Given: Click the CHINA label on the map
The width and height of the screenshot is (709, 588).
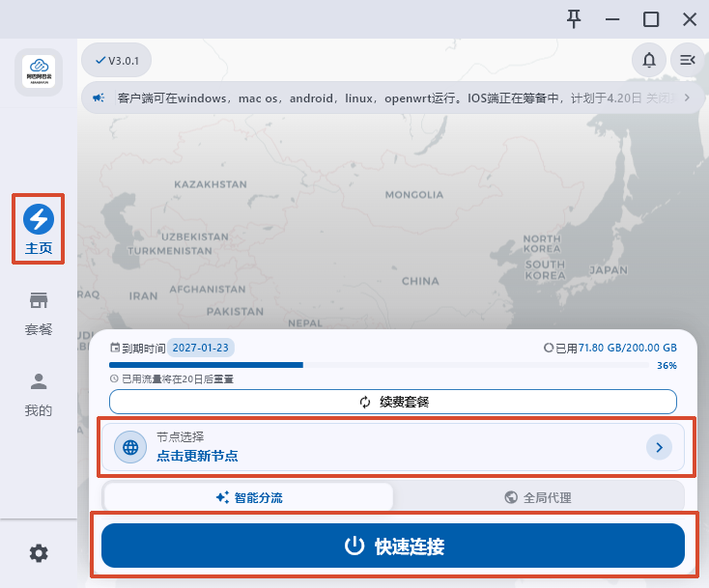Looking at the screenshot, I should click(420, 281).
